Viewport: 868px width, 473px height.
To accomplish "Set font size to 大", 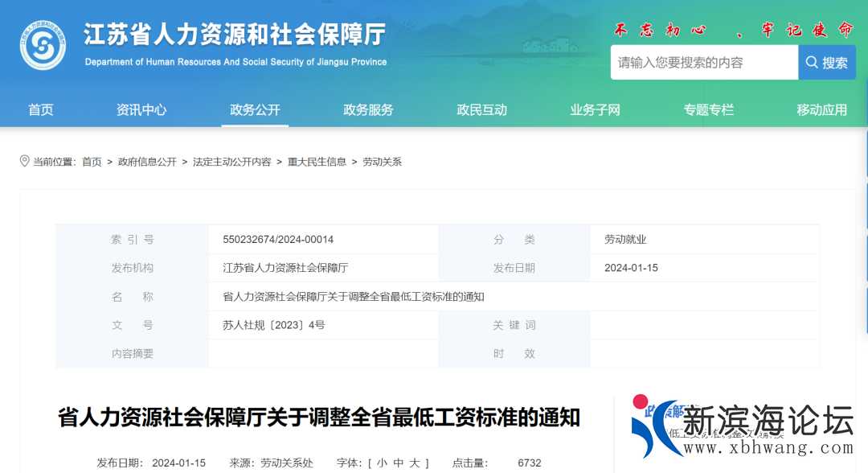I will (x=415, y=463).
